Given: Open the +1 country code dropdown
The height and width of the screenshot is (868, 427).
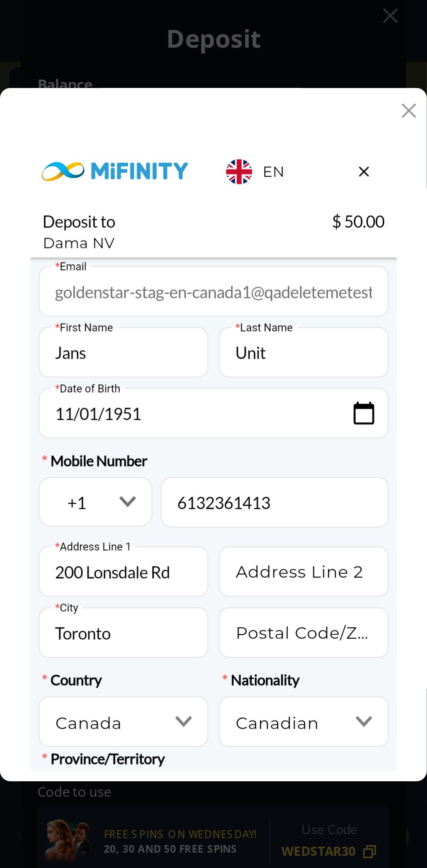Looking at the screenshot, I should 96,502.
